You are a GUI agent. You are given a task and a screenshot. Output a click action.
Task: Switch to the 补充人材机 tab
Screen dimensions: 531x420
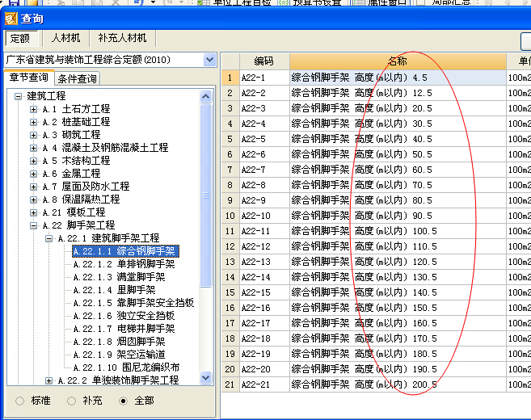click(122, 38)
